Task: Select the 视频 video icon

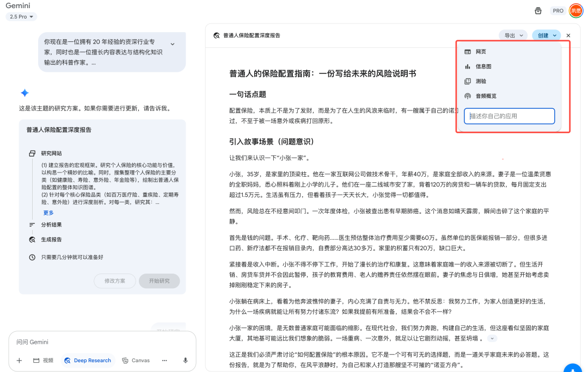Action: tap(36, 360)
